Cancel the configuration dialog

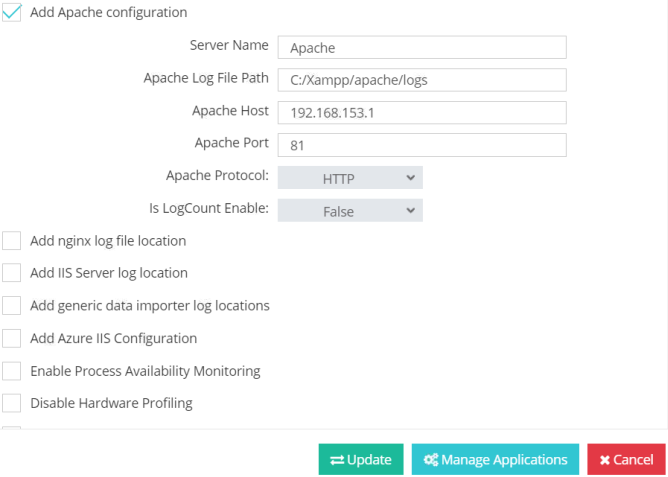(x=626, y=460)
